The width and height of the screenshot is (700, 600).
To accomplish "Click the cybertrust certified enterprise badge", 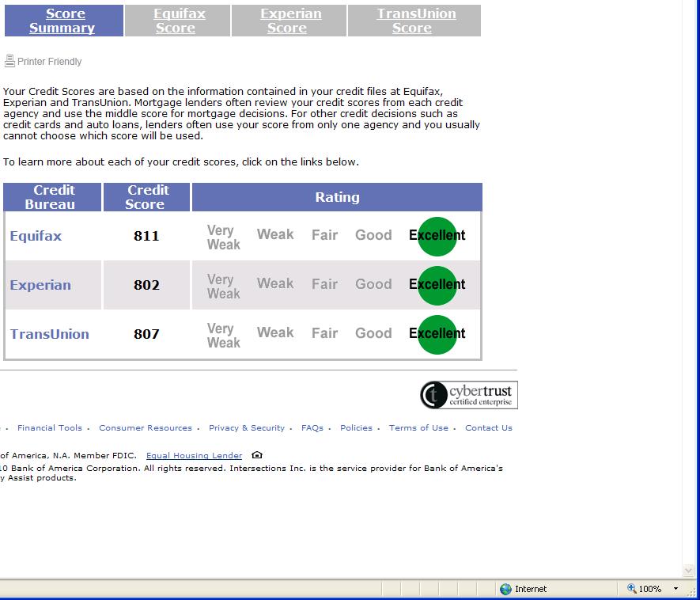I will click(469, 395).
